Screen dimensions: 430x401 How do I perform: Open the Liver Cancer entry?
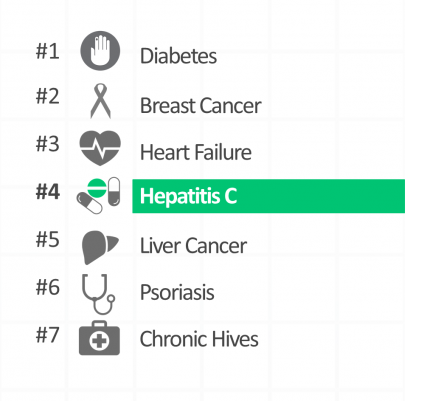pyautogui.click(x=193, y=246)
